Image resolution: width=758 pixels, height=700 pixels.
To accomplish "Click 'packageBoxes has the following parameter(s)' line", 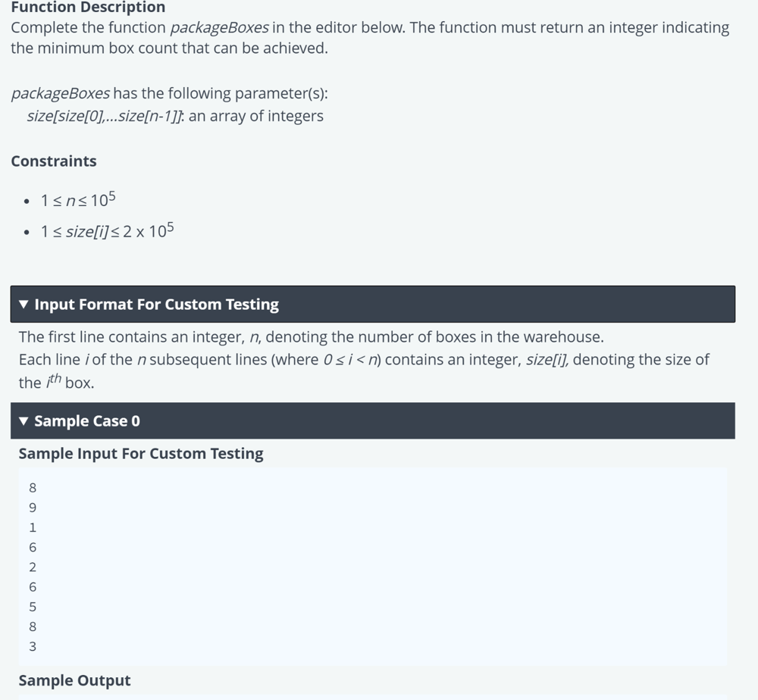I will point(169,94).
